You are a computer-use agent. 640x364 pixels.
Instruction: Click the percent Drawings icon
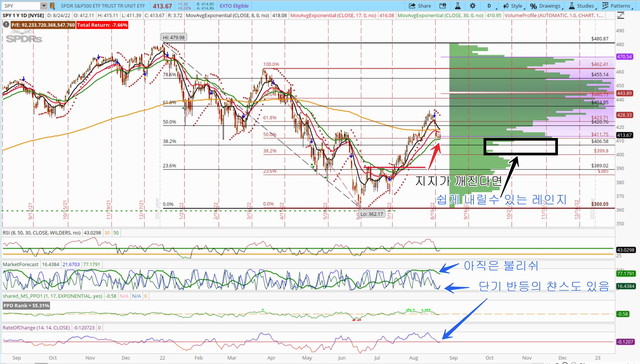[533, 6]
